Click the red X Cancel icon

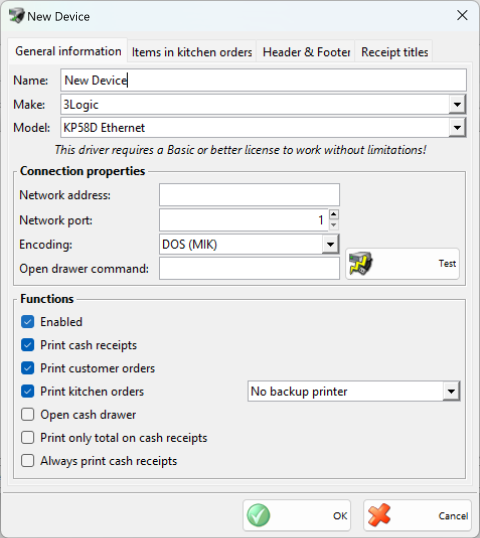point(379,515)
